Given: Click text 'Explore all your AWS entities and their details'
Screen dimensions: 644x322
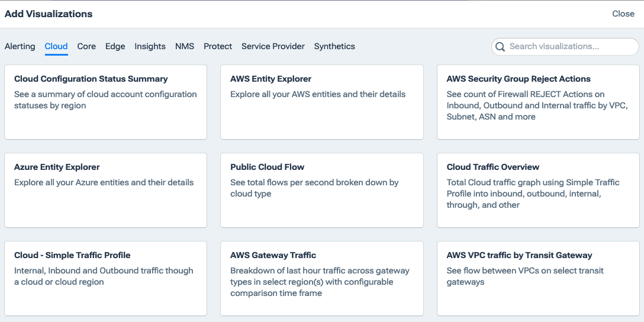Looking at the screenshot, I should pos(318,94).
